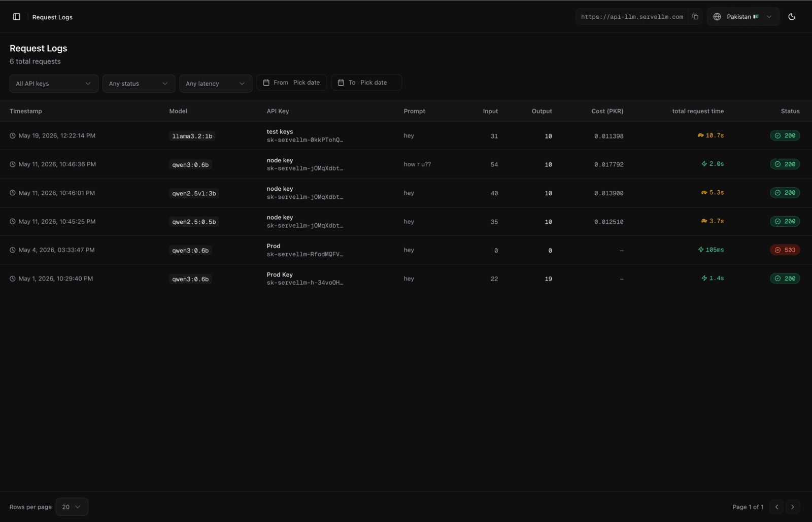
Task: Click the Cost (PKR) column header
Action: tap(607, 111)
